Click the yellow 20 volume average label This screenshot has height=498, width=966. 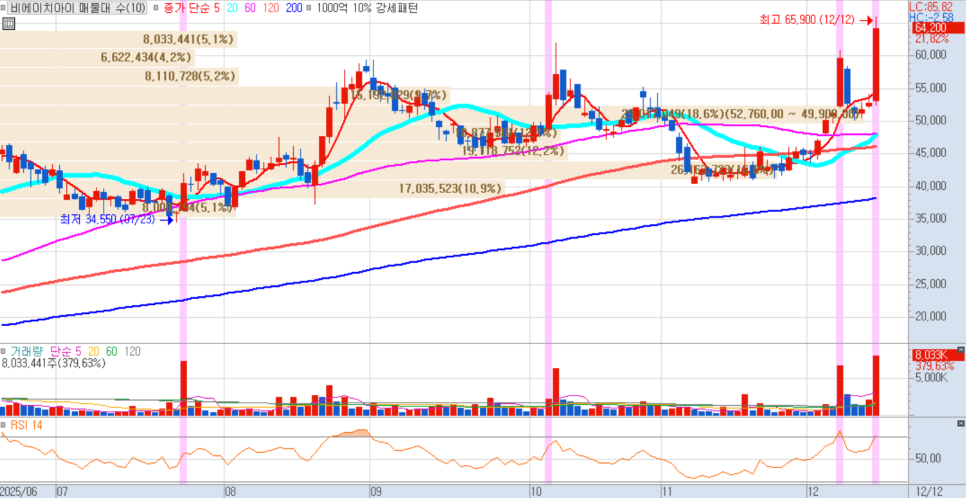(x=94, y=351)
